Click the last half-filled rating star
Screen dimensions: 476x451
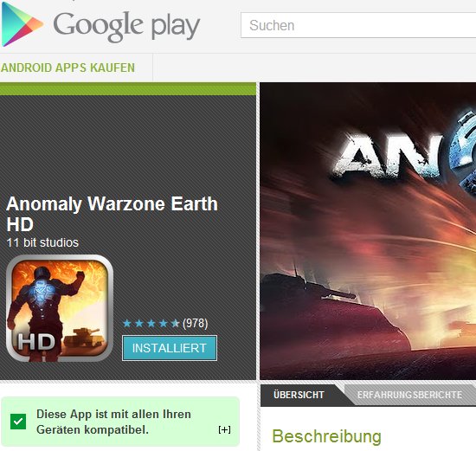click(175, 324)
